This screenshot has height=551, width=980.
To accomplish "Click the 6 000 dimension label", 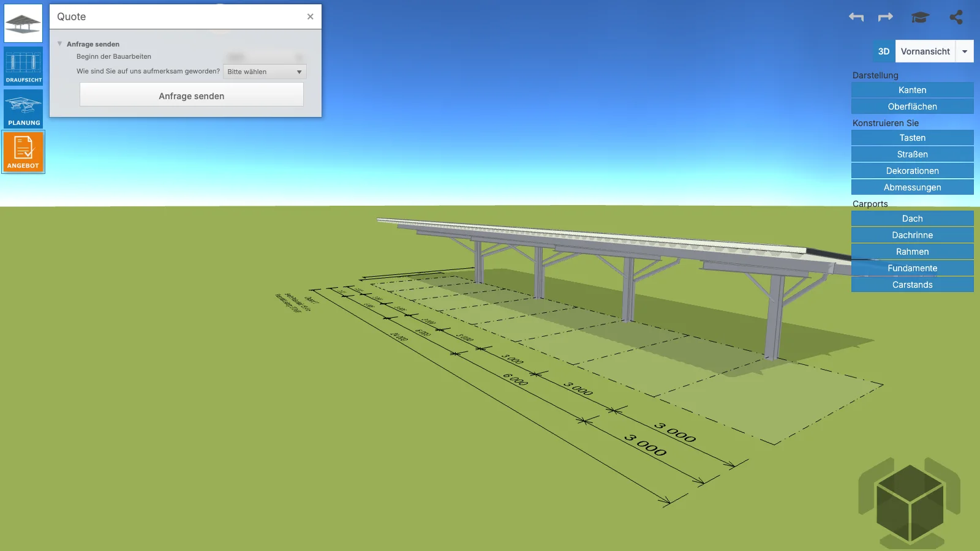I will 516,380.
